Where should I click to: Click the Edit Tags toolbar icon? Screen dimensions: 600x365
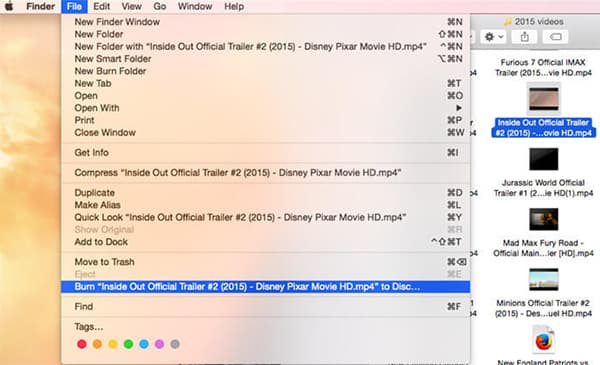pyautogui.click(x=555, y=37)
